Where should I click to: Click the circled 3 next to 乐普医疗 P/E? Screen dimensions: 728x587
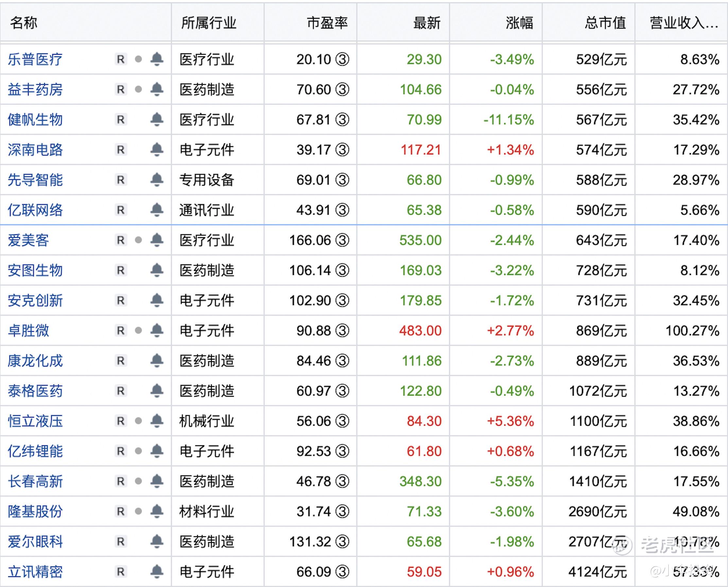342,60
